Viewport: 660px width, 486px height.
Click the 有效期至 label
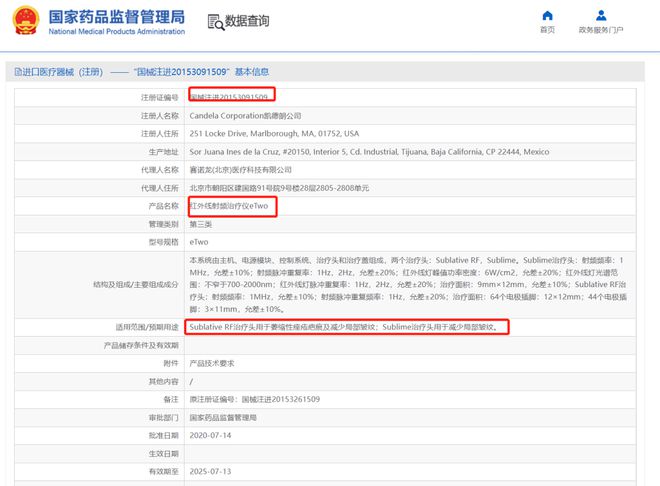[163, 472]
